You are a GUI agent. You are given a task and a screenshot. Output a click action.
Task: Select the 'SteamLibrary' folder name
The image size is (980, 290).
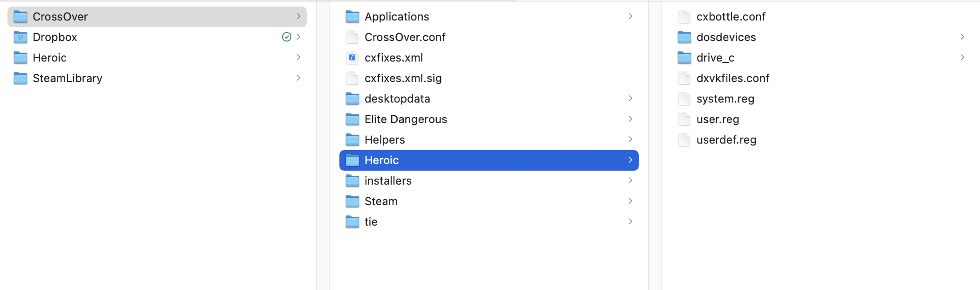(x=68, y=78)
